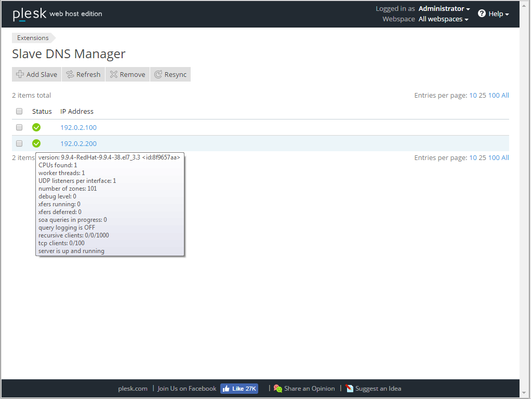Click the green status icon for 192.0.2.200
The image size is (532, 399).
pos(36,143)
